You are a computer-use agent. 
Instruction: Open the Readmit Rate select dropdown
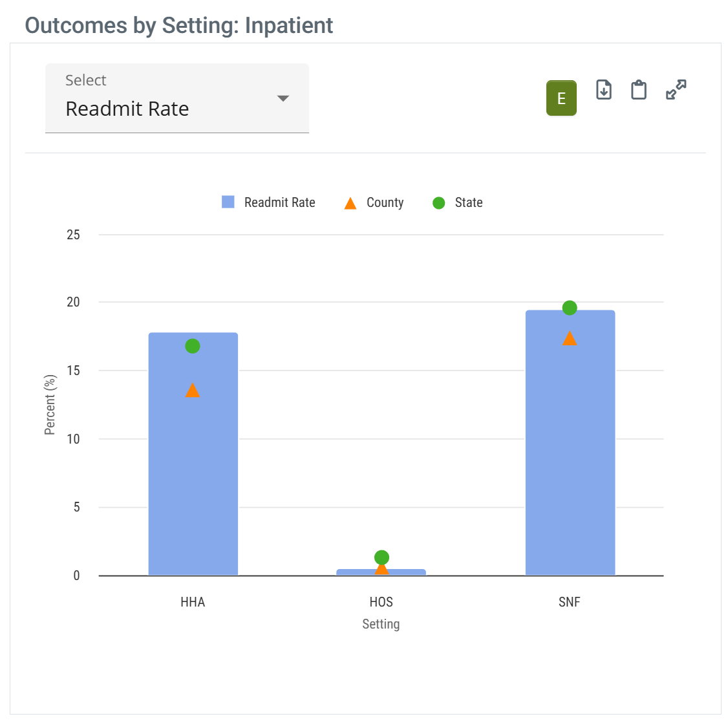tap(177, 99)
